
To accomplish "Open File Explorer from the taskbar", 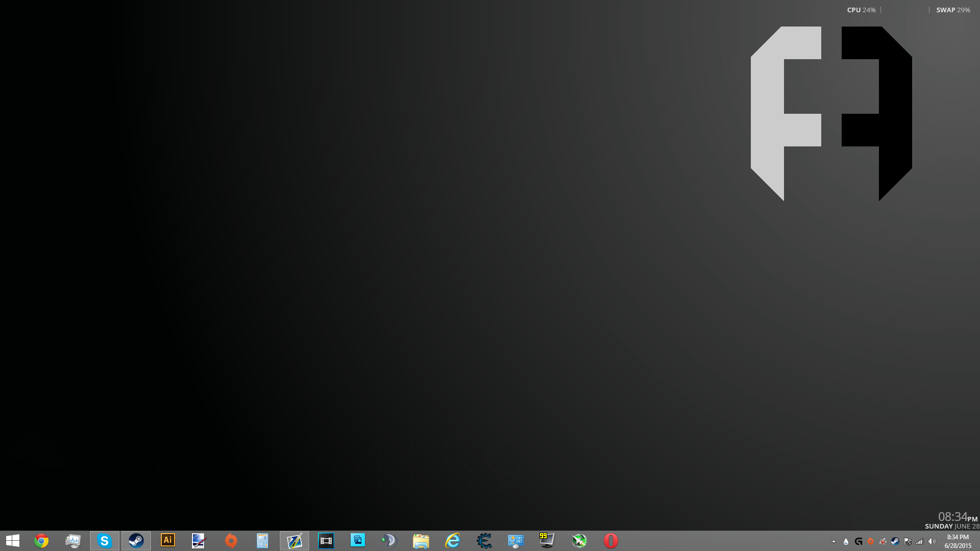I will (x=421, y=541).
